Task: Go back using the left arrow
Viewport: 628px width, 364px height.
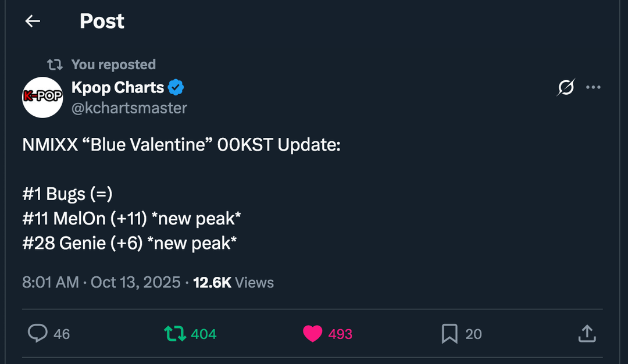Action: coord(33,22)
